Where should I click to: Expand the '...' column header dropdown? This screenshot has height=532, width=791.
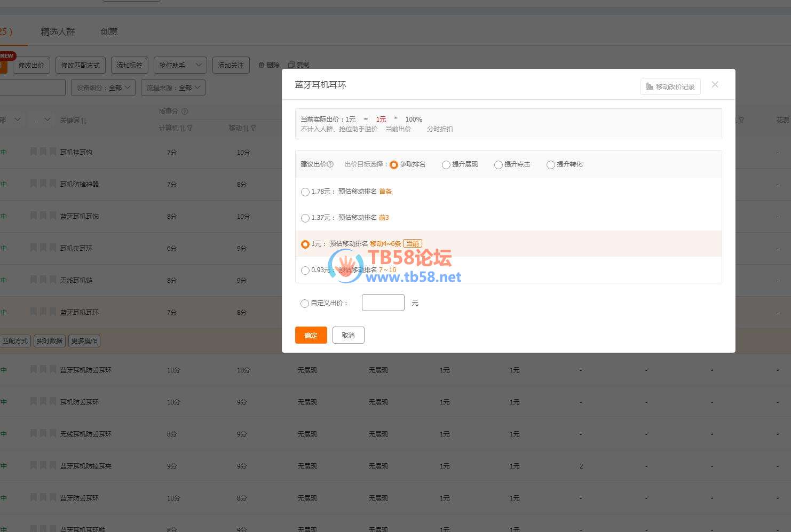pyautogui.click(x=42, y=120)
